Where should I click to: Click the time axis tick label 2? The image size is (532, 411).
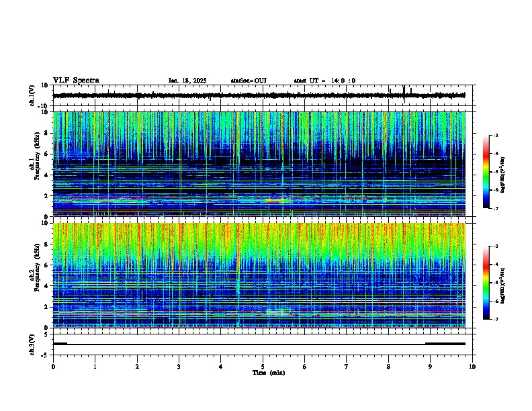click(137, 367)
